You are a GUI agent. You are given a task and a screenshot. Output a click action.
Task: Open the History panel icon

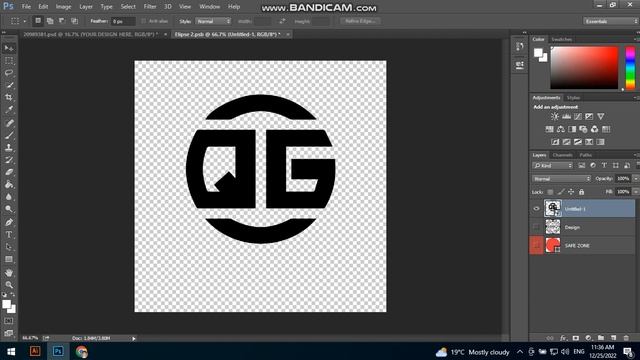point(520,47)
